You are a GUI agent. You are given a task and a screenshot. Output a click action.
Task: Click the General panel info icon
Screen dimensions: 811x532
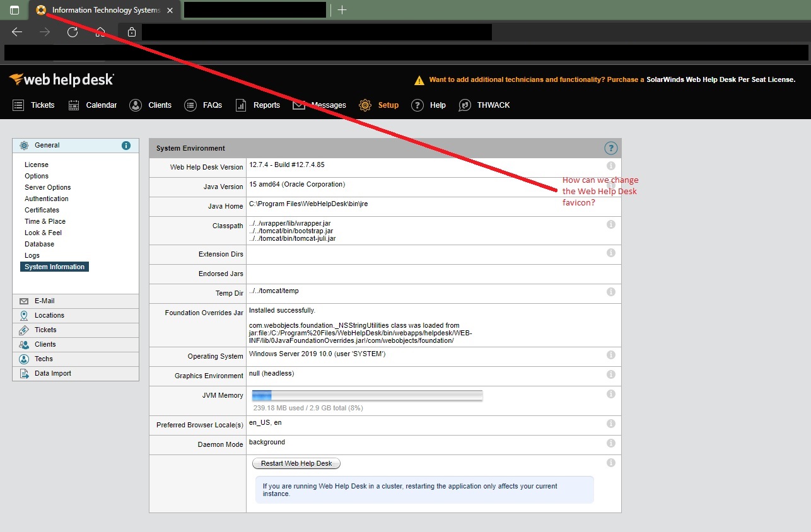click(126, 146)
